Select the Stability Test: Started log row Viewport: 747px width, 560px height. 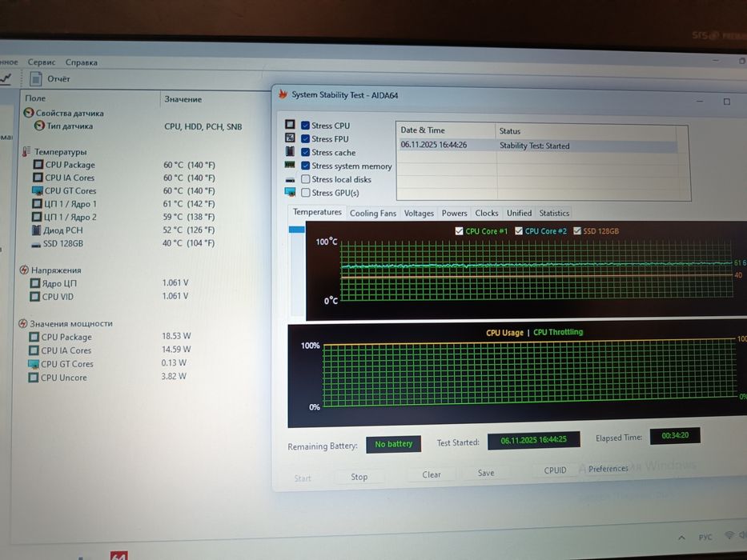tap(537, 146)
